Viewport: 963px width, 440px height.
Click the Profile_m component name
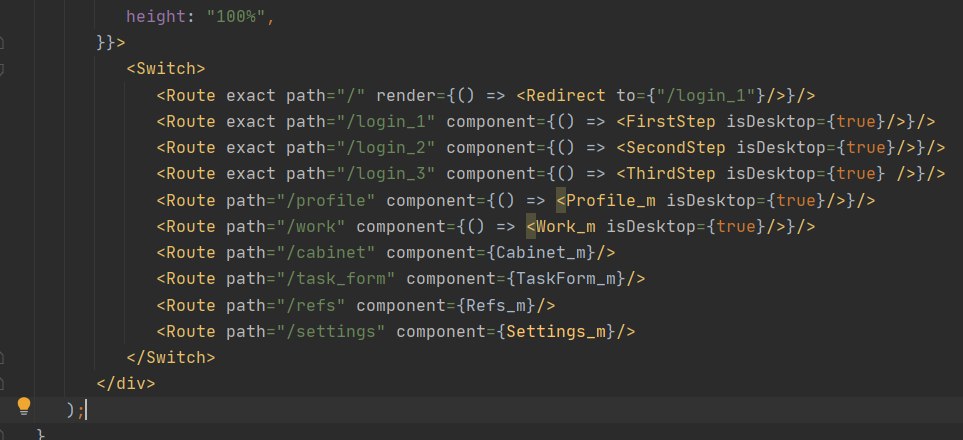pyautogui.click(x=610, y=200)
